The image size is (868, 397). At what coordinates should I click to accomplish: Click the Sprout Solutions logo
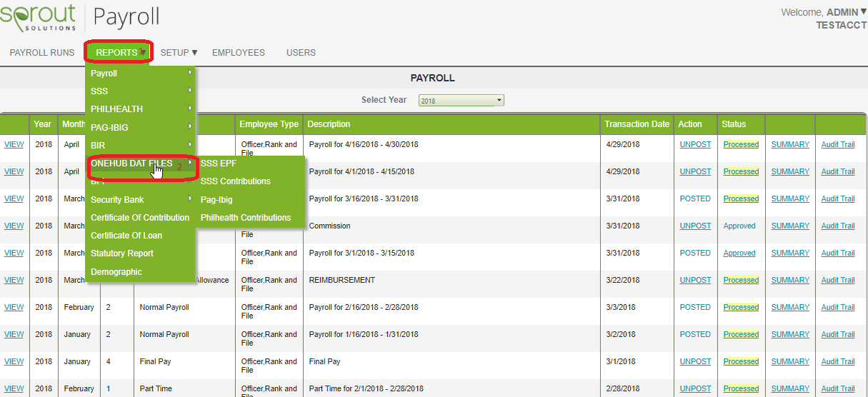click(39, 17)
